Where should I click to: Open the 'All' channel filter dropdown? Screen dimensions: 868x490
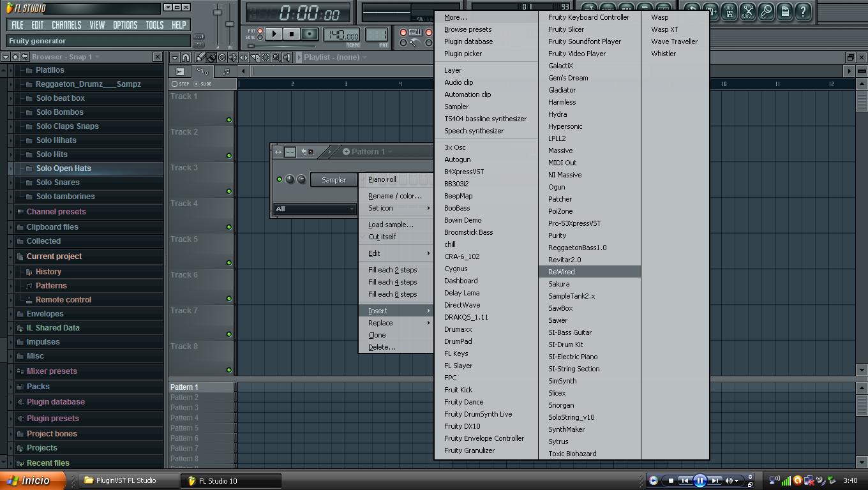point(315,209)
